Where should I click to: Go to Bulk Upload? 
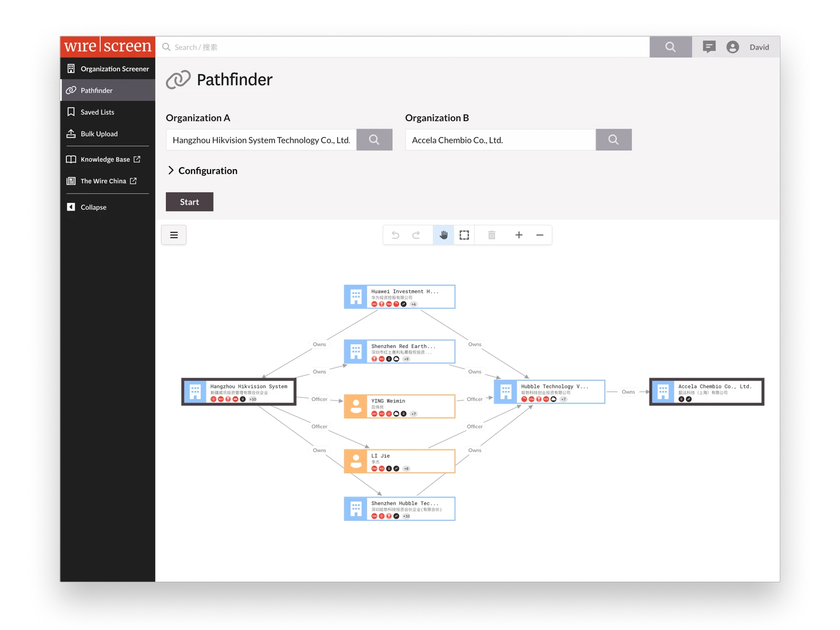(108, 134)
